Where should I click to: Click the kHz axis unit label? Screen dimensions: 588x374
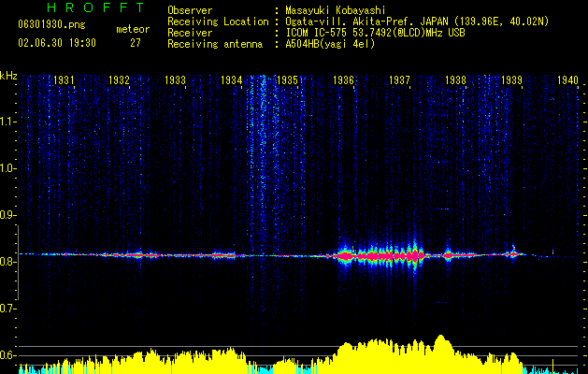[8, 76]
